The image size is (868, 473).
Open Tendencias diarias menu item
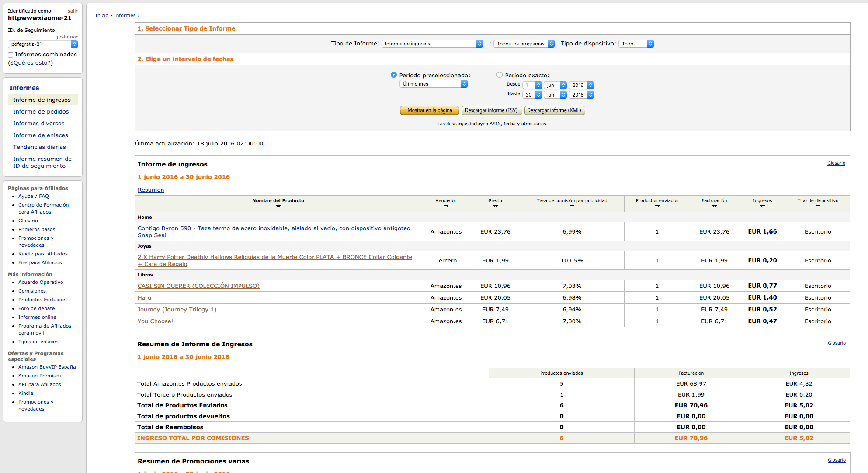pos(39,147)
